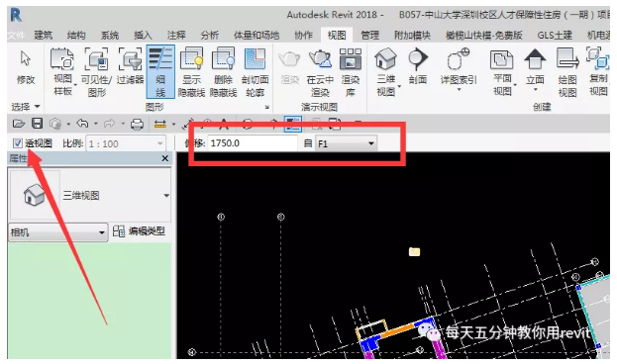This screenshot has width=617, height=364.
Task: Click the undo arrow icon
Action: (82, 124)
